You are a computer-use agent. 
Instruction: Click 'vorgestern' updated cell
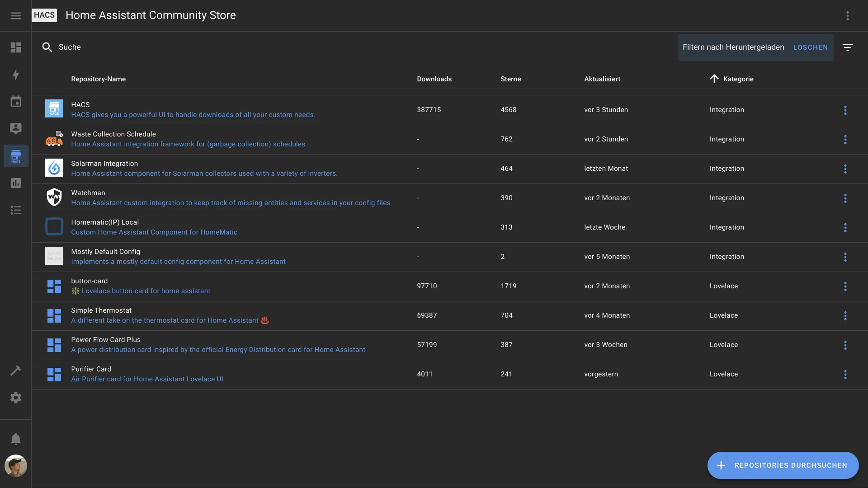point(601,374)
